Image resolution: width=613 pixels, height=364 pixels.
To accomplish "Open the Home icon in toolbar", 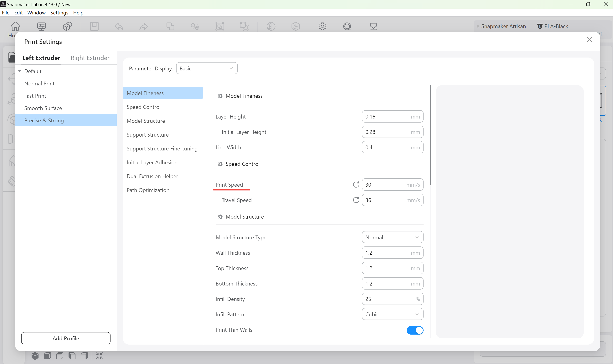I will coord(15,26).
